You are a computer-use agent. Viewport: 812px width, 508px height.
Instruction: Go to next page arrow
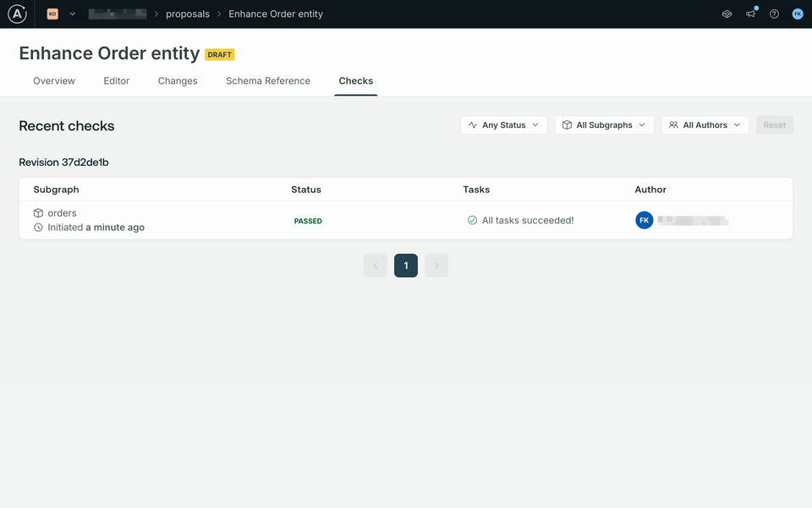(436, 265)
